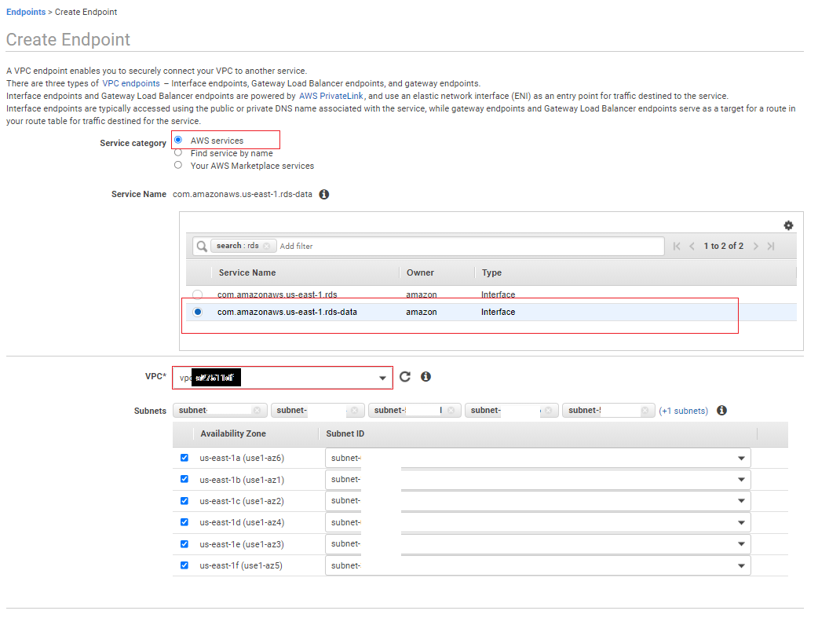Open the Endpoints breadcrumb link
This screenshot has height=618, width=840.
[26, 12]
